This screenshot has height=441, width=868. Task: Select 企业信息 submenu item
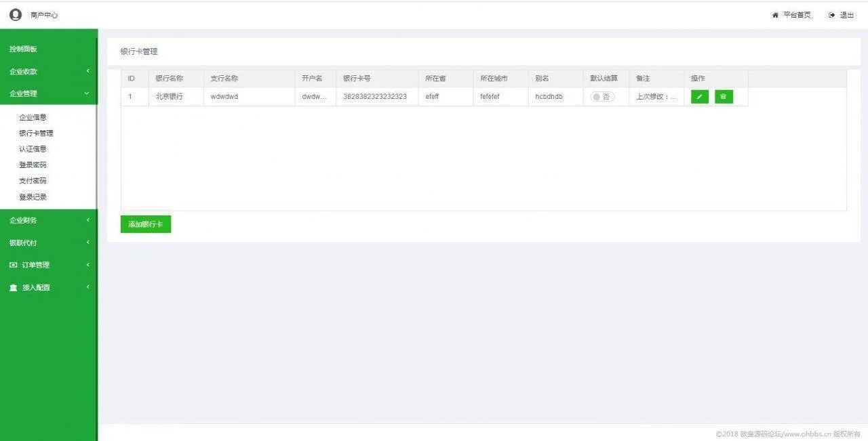(33, 117)
